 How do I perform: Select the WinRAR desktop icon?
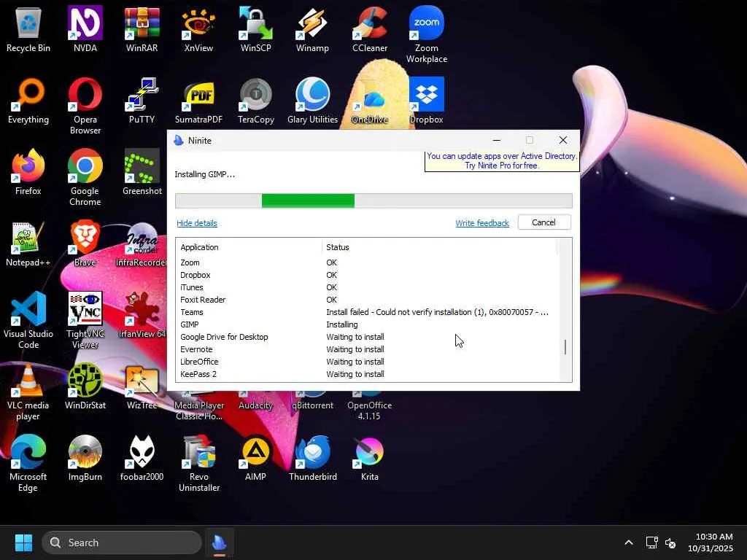[142, 29]
